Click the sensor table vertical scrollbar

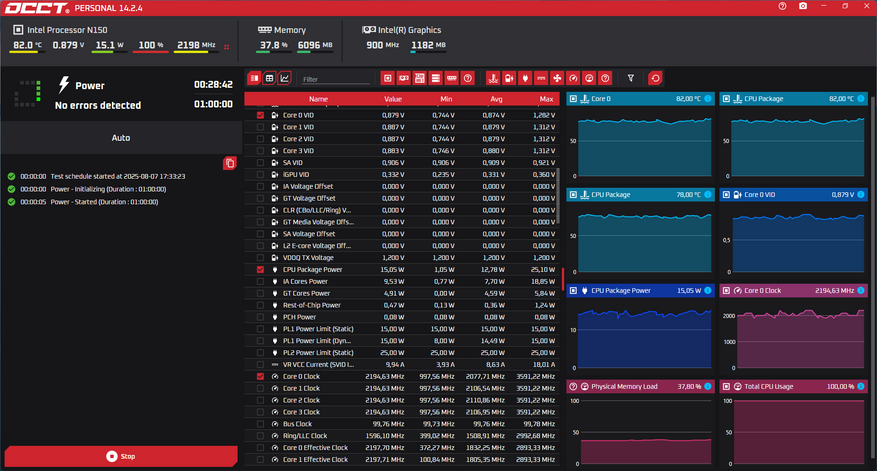(558, 196)
